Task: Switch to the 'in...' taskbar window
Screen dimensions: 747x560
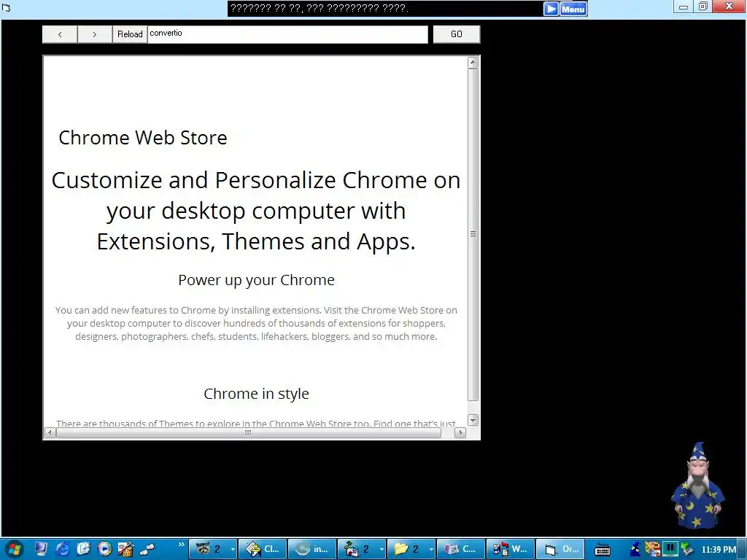Action: 312,549
